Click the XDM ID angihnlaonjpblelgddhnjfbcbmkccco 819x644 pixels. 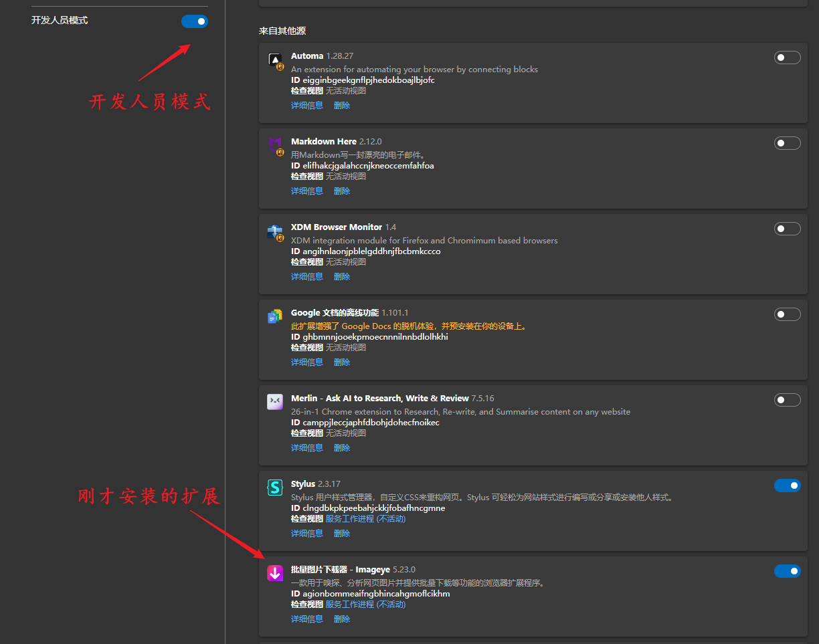366,251
